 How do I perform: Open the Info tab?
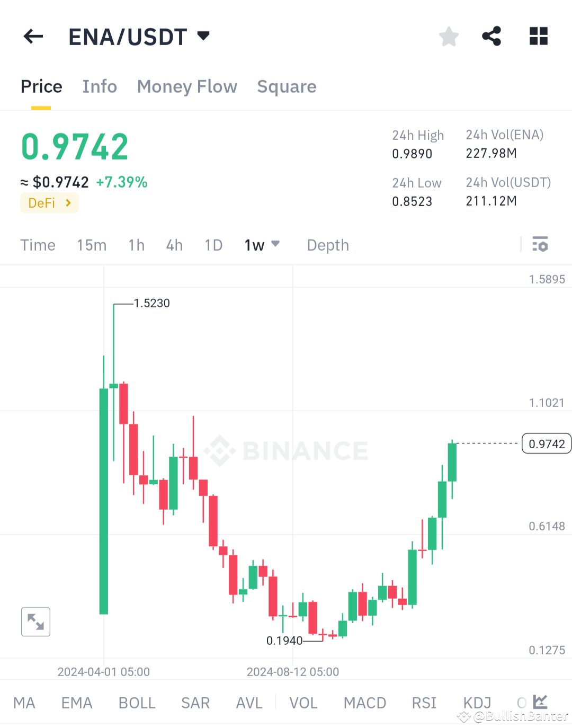pyautogui.click(x=99, y=86)
